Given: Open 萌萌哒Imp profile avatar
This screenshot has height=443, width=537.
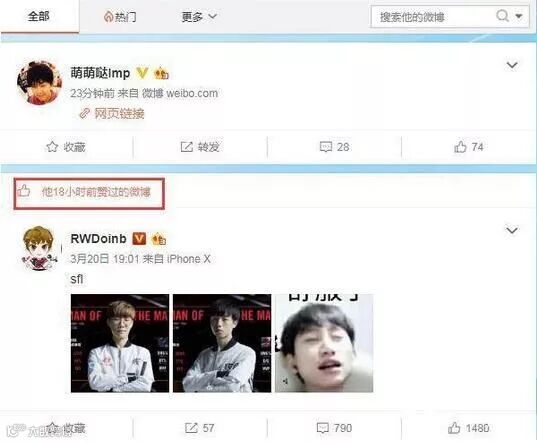Looking at the screenshot, I should tap(39, 83).
